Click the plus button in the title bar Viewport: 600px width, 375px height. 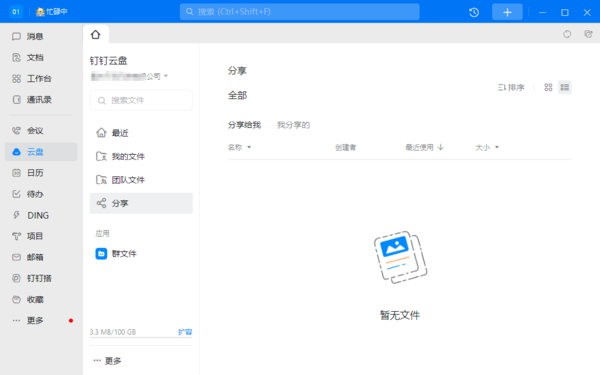click(x=507, y=12)
